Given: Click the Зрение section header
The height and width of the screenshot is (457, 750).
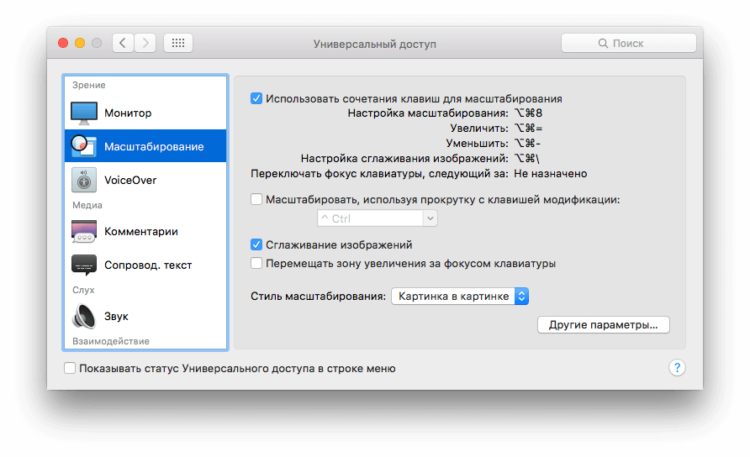Looking at the screenshot, I should click(x=88, y=85).
